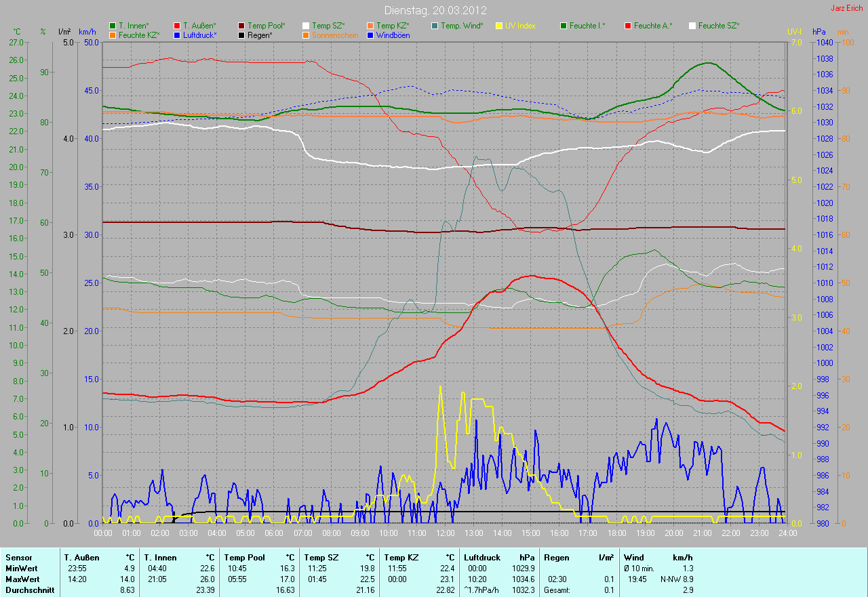
Task: Click the 'Temp Pool*' legend label
Action: click(x=267, y=26)
